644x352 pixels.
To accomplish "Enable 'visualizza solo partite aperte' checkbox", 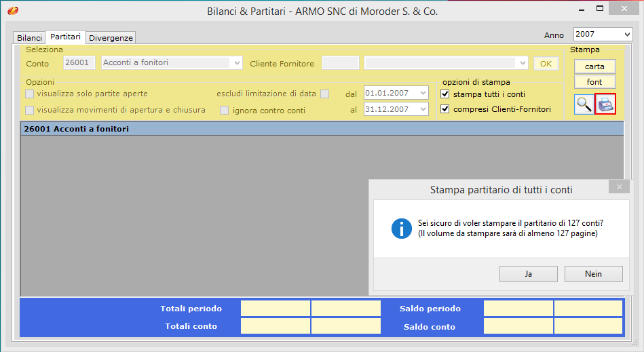I will [x=30, y=94].
